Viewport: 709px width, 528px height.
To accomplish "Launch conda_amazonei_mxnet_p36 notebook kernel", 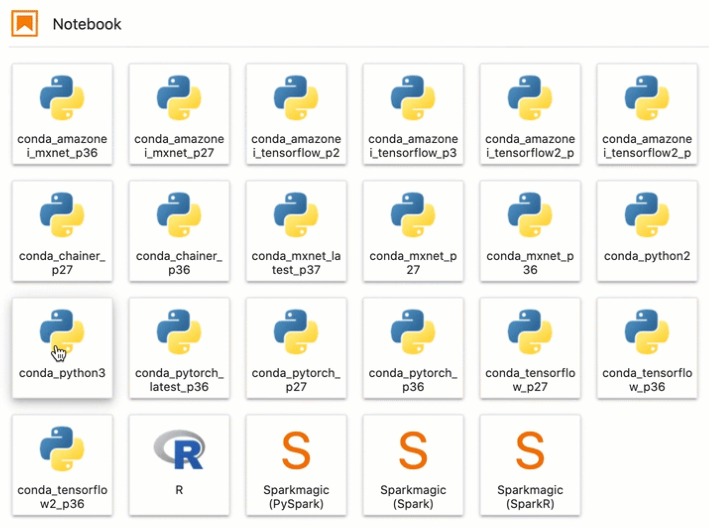I will [x=62, y=114].
